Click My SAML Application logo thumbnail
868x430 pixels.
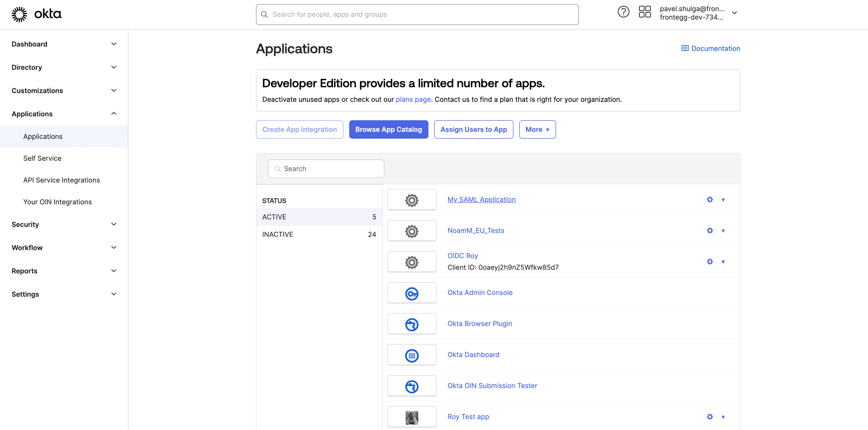pyautogui.click(x=412, y=200)
